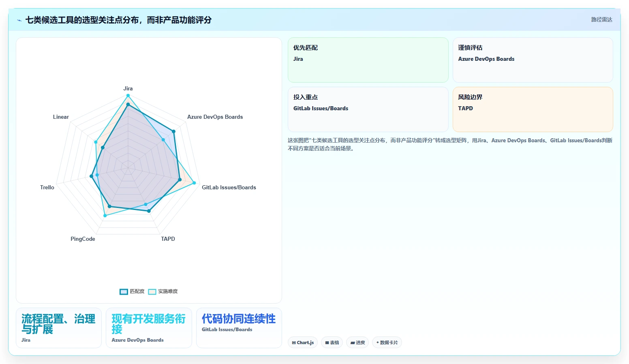Click the 匹配度 data point at Azure DevOps axis
The width and height of the screenshot is (629, 364).
(x=173, y=131)
